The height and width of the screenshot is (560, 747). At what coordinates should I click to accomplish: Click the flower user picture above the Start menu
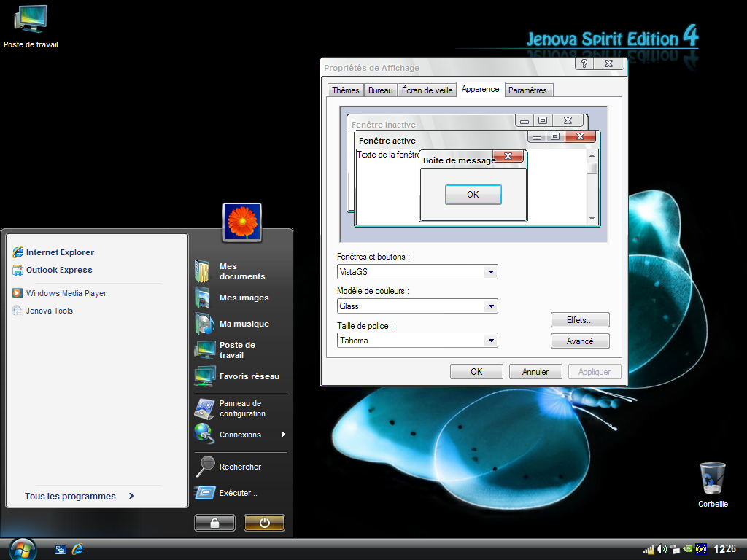pos(242,222)
